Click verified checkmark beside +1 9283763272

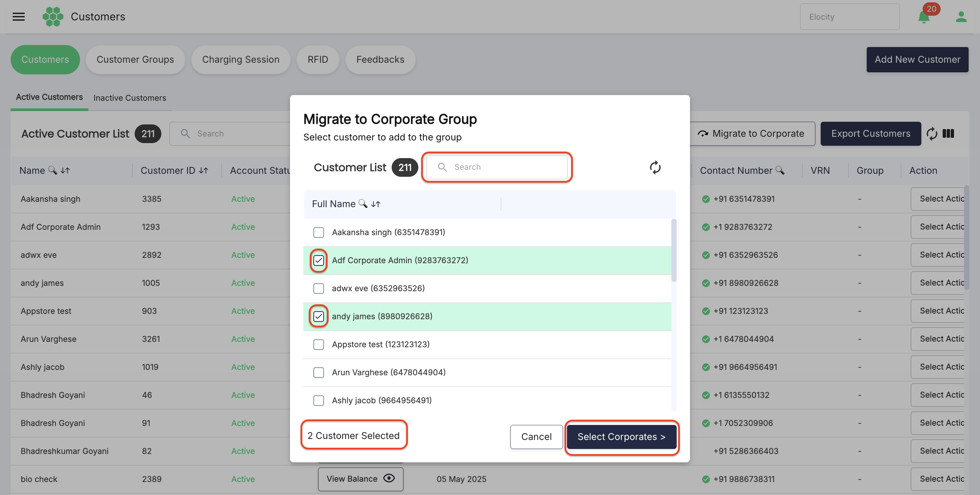(706, 227)
